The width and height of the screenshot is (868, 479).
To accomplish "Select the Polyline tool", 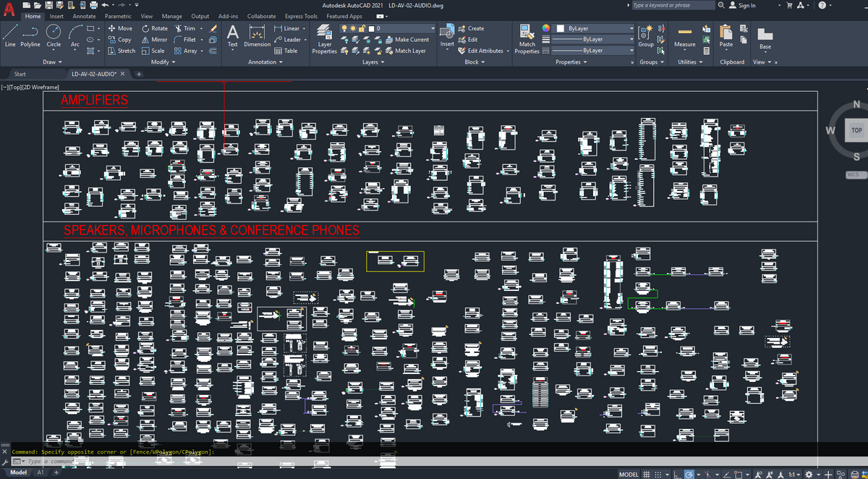I will click(x=30, y=36).
